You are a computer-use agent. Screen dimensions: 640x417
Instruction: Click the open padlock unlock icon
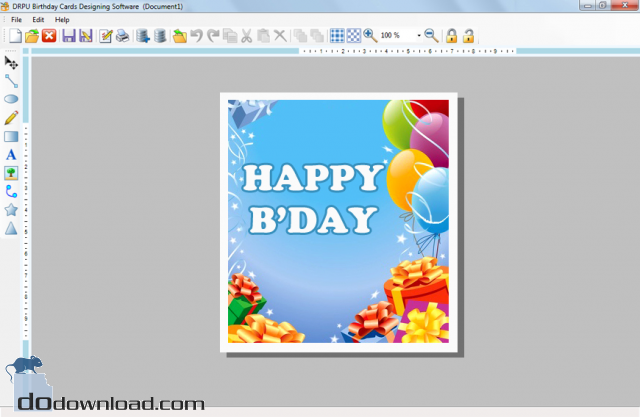pyautogui.click(x=468, y=36)
